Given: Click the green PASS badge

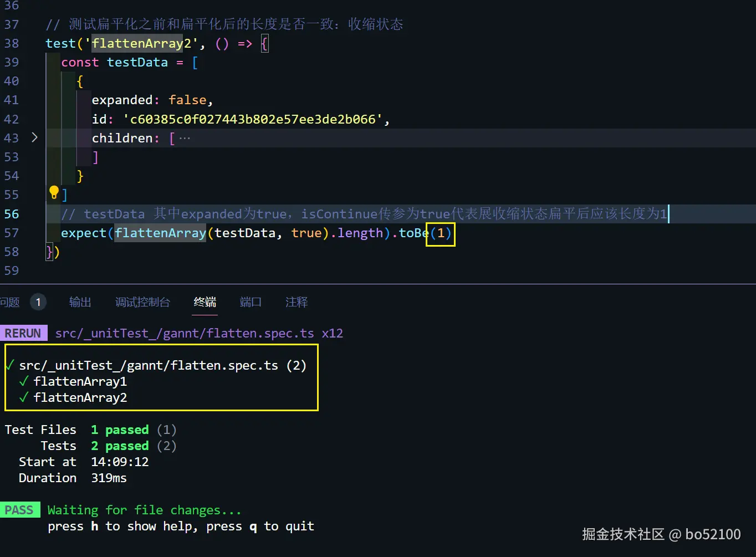Looking at the screenshot, I should (20, 510).
